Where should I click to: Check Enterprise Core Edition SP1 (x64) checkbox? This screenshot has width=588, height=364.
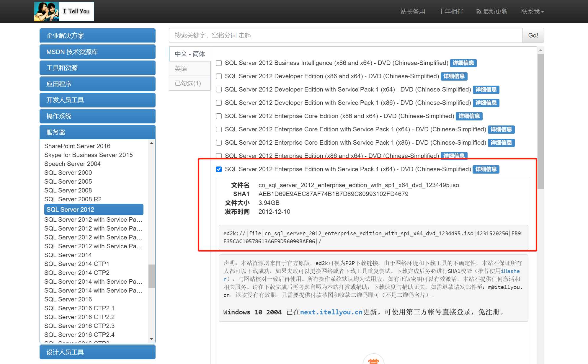point(219,129)
